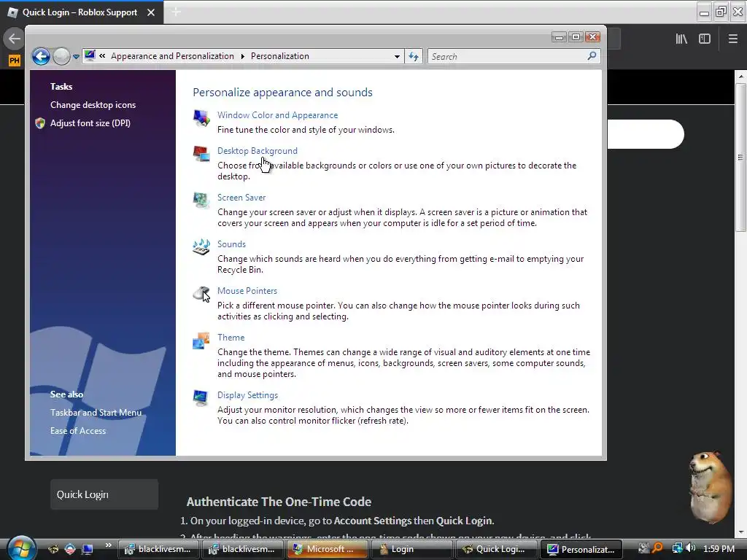This screenshot has width=747, height=560.
Task: Click the Mouse Pointers icon
Action: pos(201,293)
